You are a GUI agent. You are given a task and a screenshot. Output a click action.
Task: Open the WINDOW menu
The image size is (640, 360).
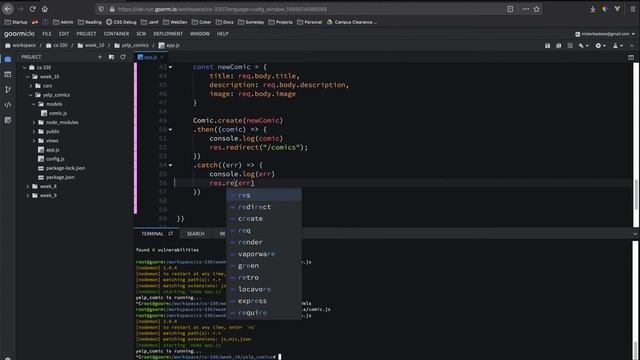(200, 34)
